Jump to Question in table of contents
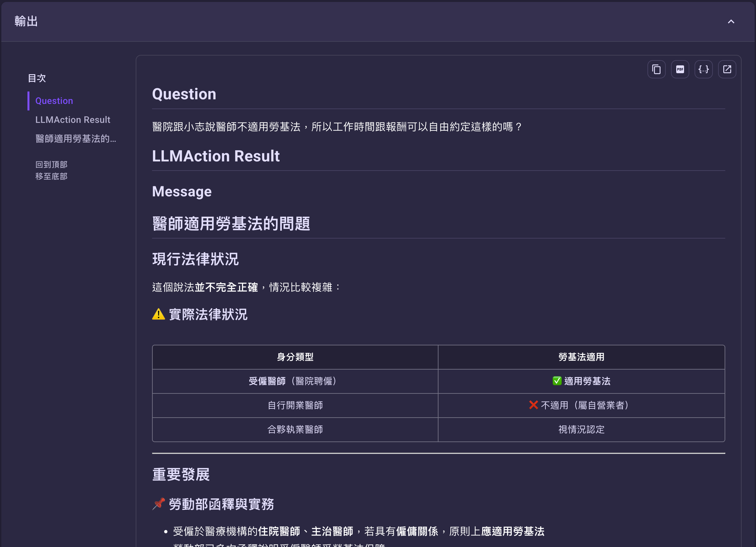This screenshot has width=756, height=547. click(54, 101)
